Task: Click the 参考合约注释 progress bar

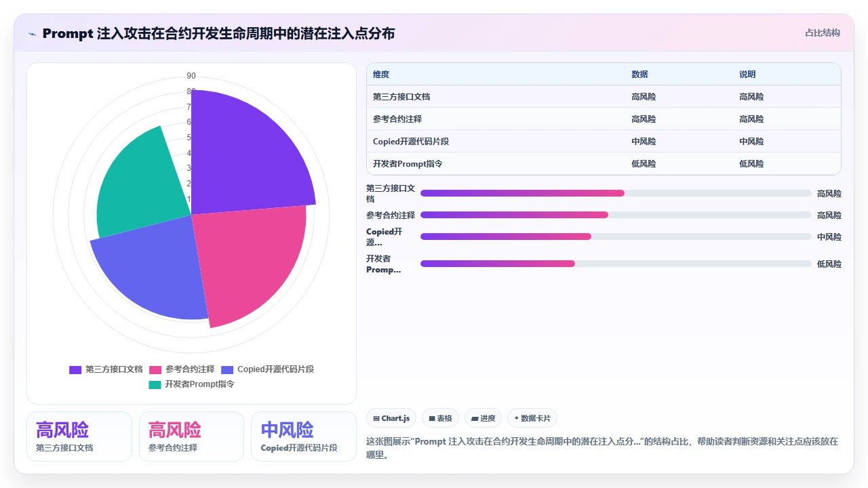Action: (x=616, y=215)
